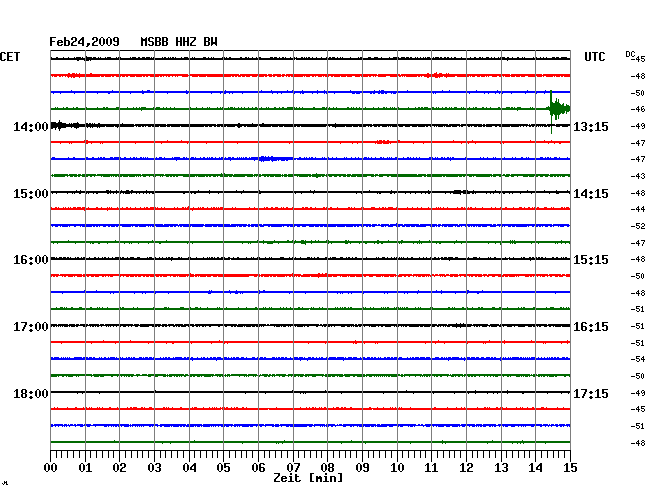Click the Feb24,2009 date label
Viewport: 650px width, 494px height.
[x=84, y=42]
